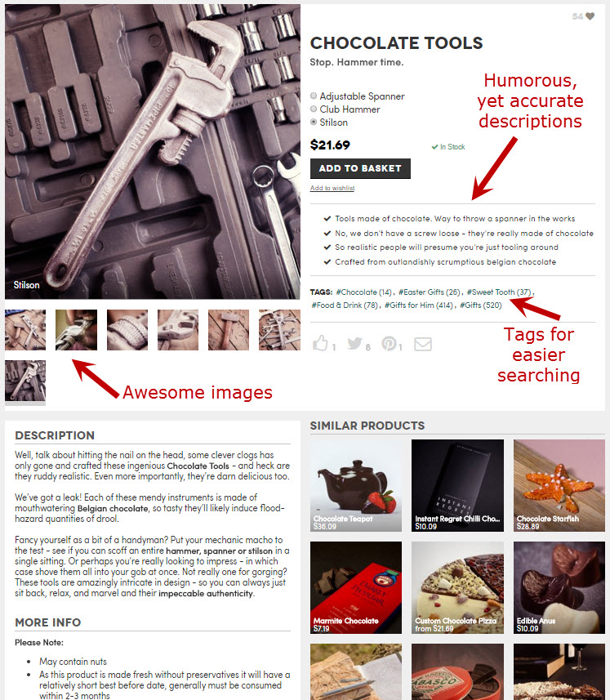This screenshot has height=700, width=610.
Task: Share on Pinterest using its icon
Action: click(x=389, y=343)
